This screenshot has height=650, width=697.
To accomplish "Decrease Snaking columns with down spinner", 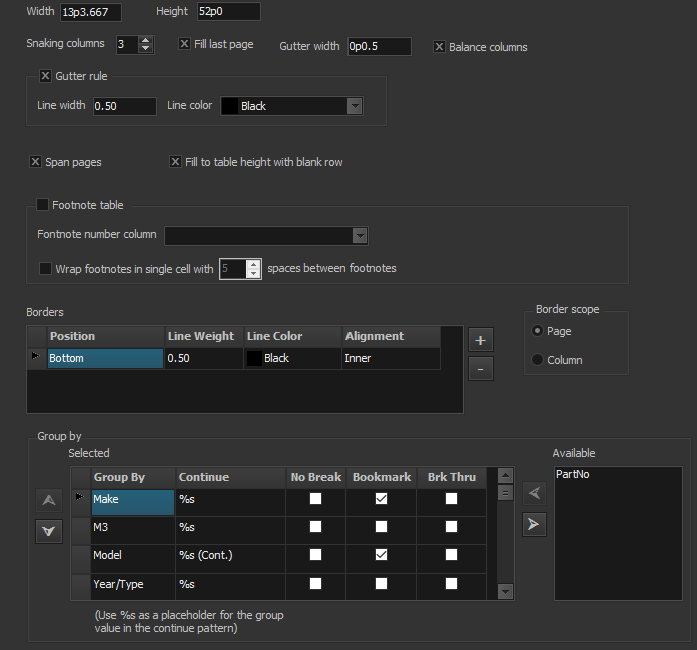I will pos(146,49).
